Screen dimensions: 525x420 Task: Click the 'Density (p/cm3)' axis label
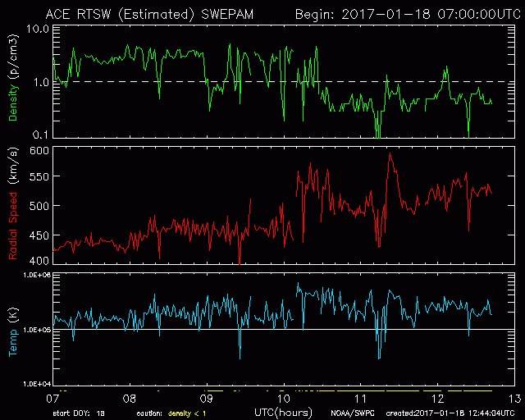[x=13, y=78]
